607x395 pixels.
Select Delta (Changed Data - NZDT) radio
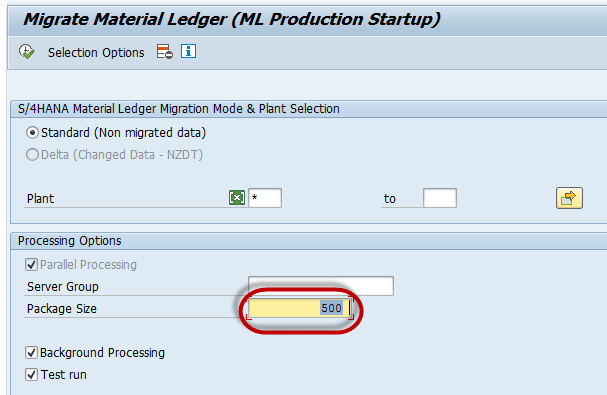tap(32, 155)
